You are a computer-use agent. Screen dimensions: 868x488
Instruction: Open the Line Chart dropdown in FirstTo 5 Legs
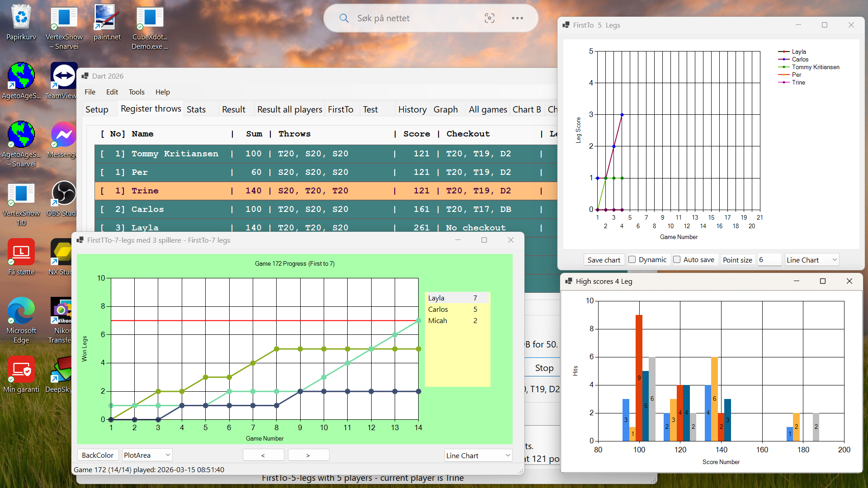point(811,260)
